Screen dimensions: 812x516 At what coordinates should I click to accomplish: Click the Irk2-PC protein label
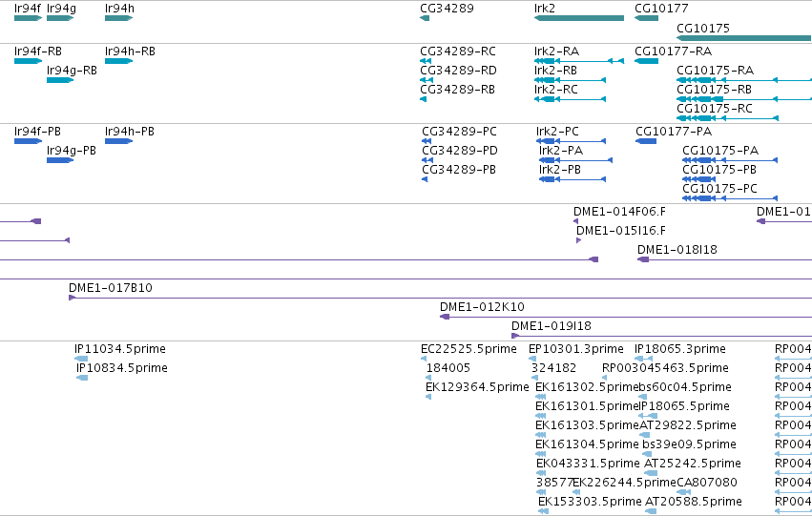[558, 132]
